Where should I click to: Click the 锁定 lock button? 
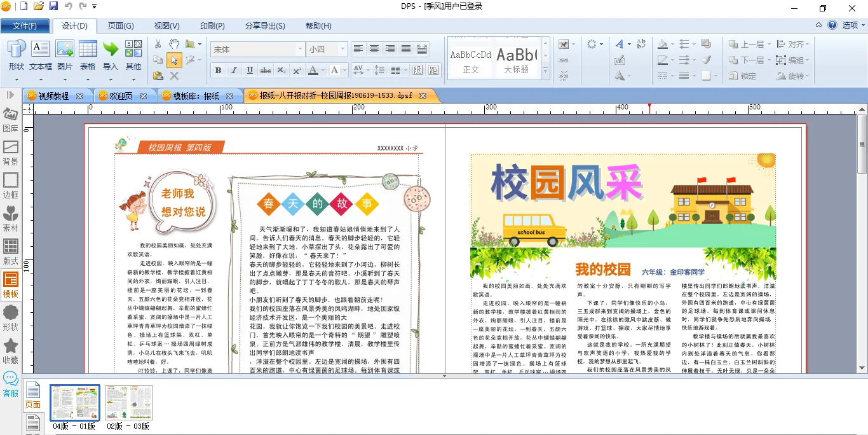pyautogui.click(x=742, y=76)
